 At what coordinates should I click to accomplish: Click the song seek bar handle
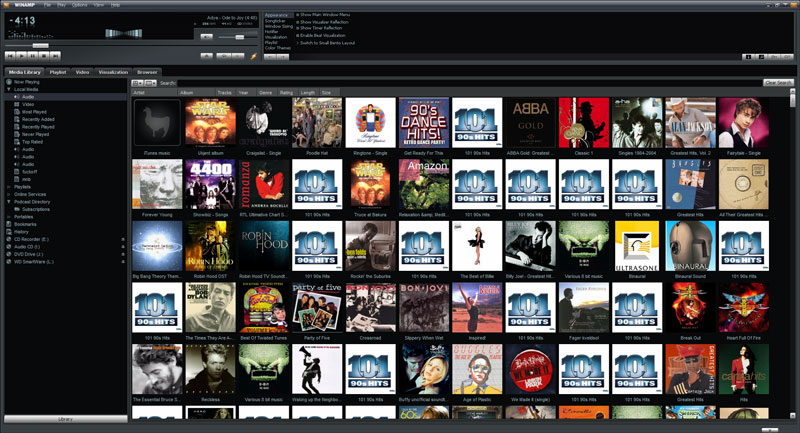(x=40, y=46)
